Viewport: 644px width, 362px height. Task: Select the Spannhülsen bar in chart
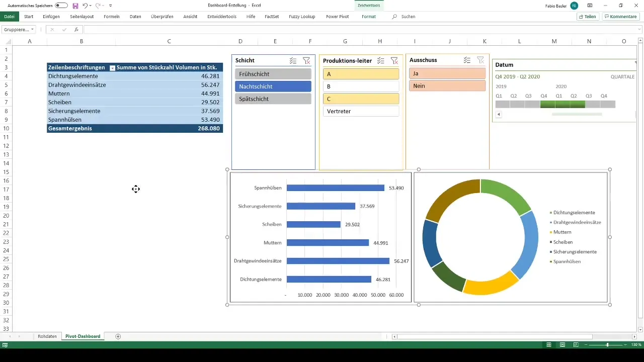[x=336, y=188]
